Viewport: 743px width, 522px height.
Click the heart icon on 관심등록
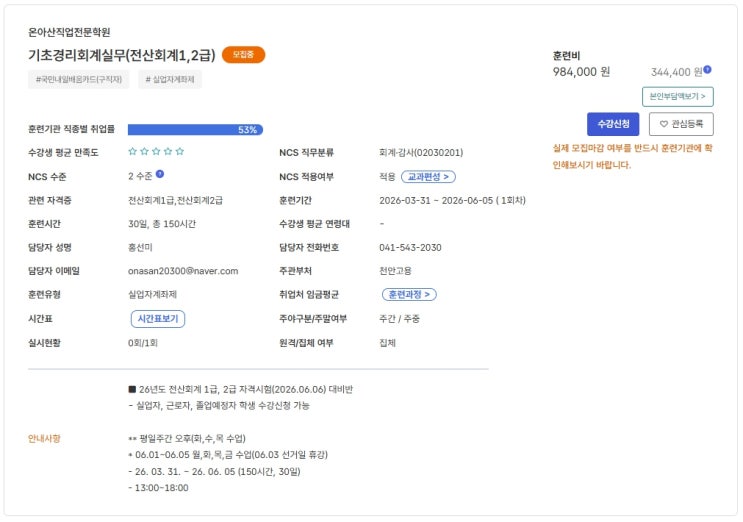665,124
